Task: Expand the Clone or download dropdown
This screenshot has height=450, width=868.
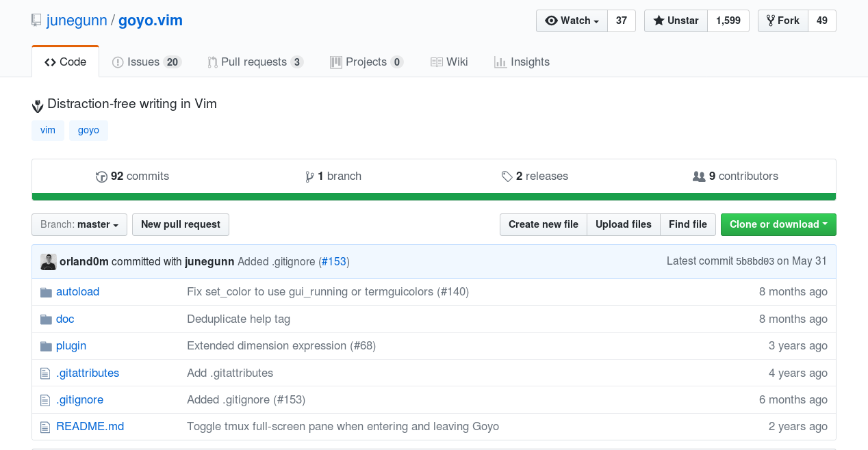Action: pyautogui.click(x=778, y=224)
